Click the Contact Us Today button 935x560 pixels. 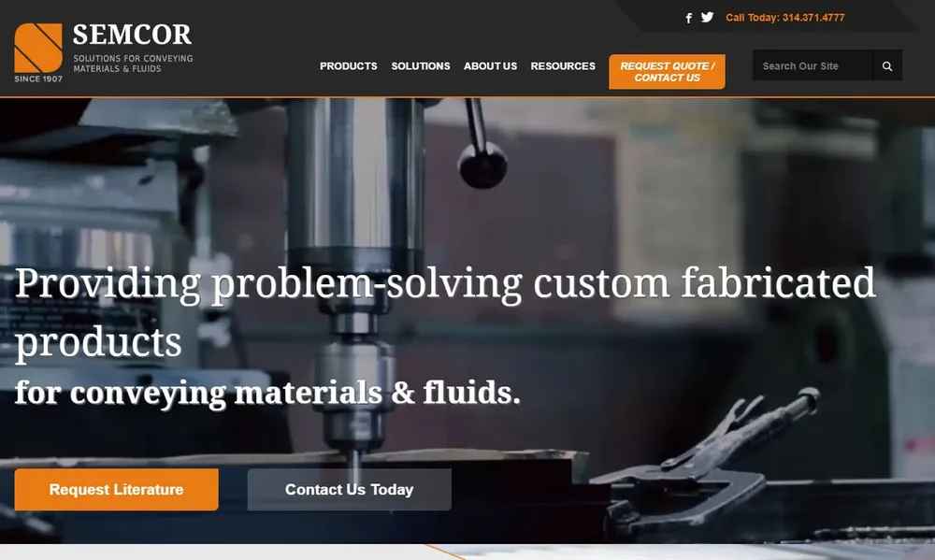point(350,489)
